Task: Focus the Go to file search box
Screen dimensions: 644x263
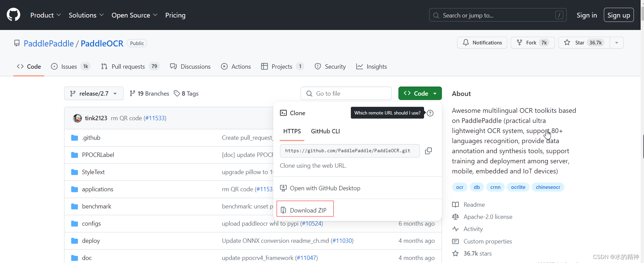Action: [346, 93]
